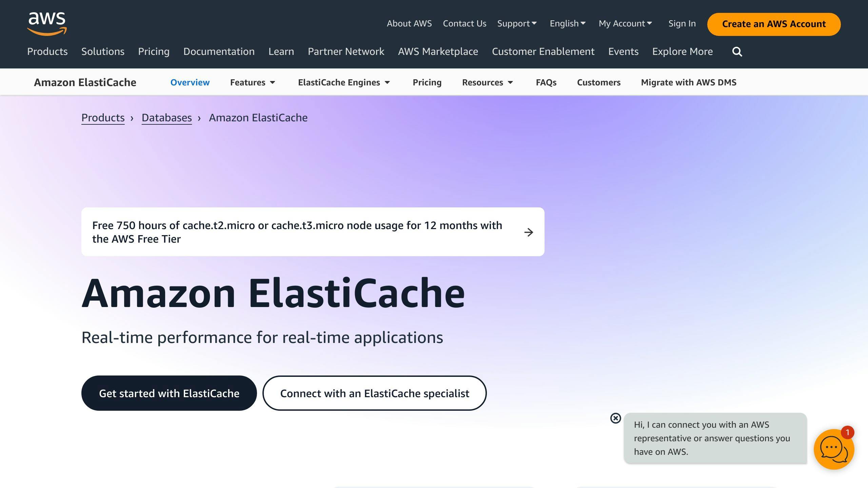The height and width of the screenshot is (488, 868).
Task: Click the About AWS link
Action: (409, 24)
